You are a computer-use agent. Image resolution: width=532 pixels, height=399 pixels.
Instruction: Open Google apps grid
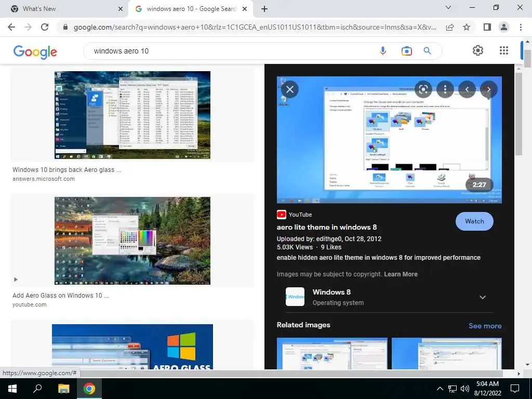pyautogui.click(x=504, y=50)
